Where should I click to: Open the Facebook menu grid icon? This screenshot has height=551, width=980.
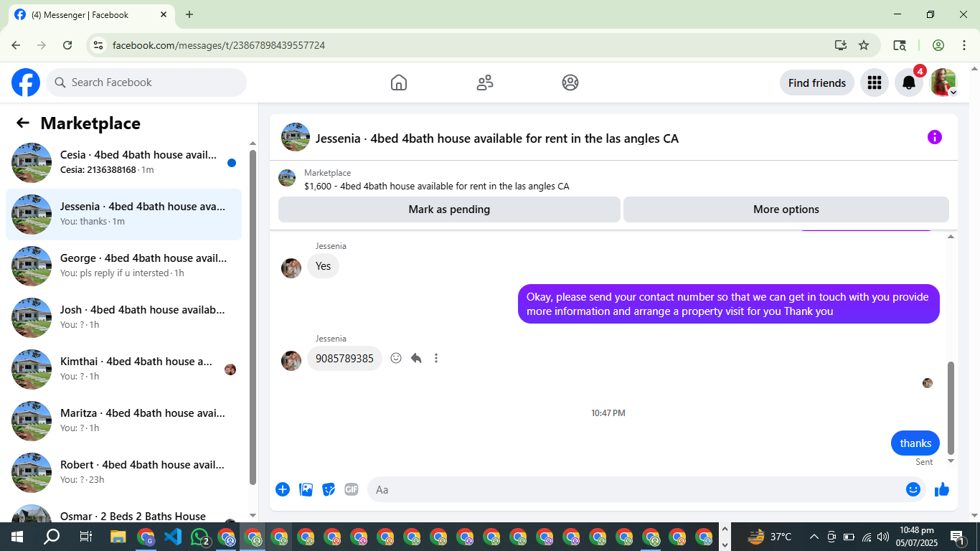click(875, 83)
